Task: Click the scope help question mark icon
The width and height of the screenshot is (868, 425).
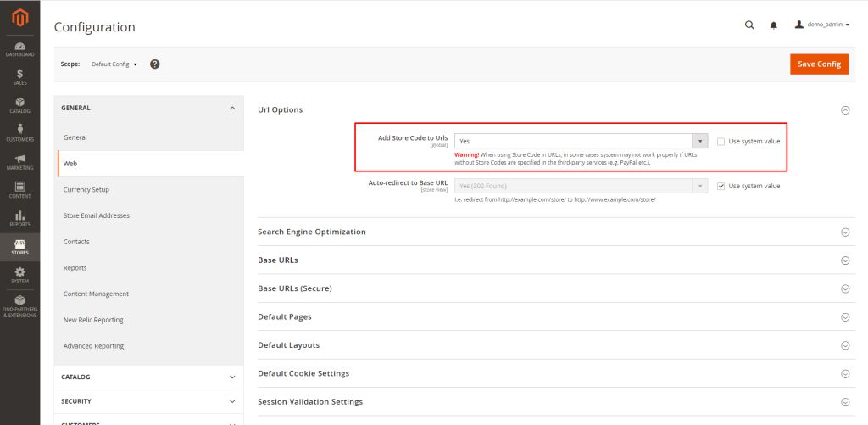Action: 155,64
